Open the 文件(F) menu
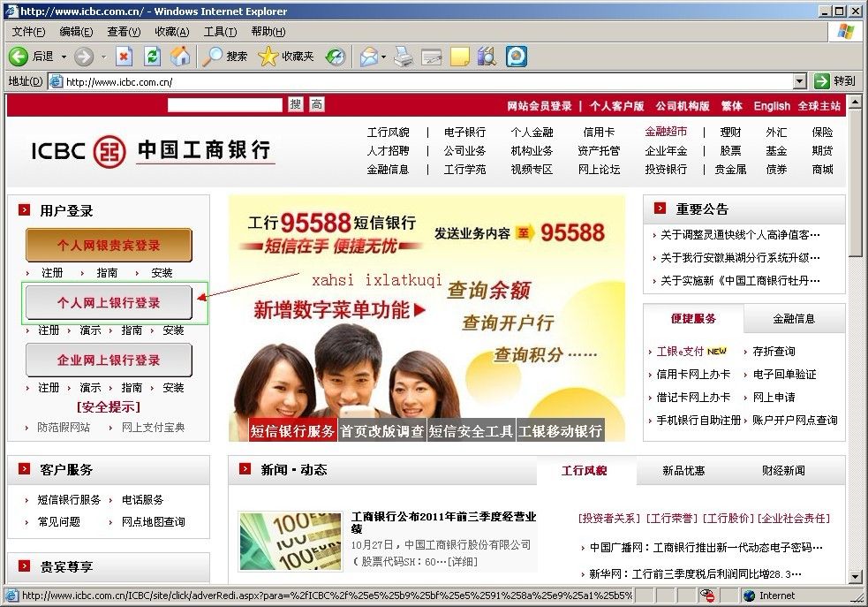The width and height of the screenshot is (868, 607). tap(29, 32)
